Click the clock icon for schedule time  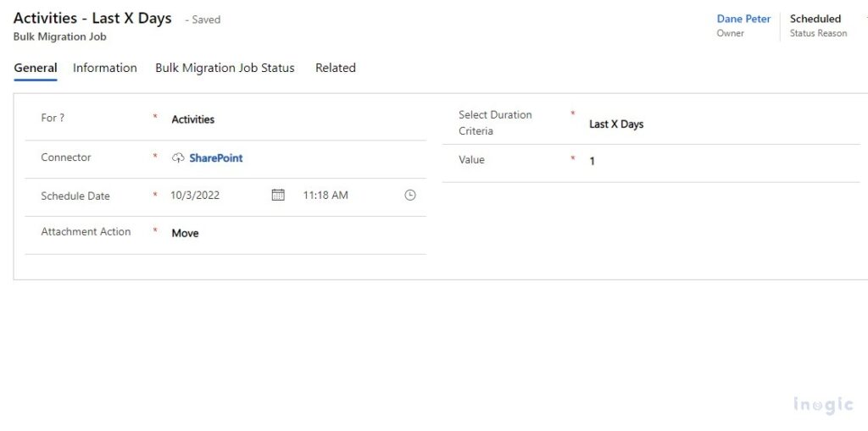[x=410, y=195]
